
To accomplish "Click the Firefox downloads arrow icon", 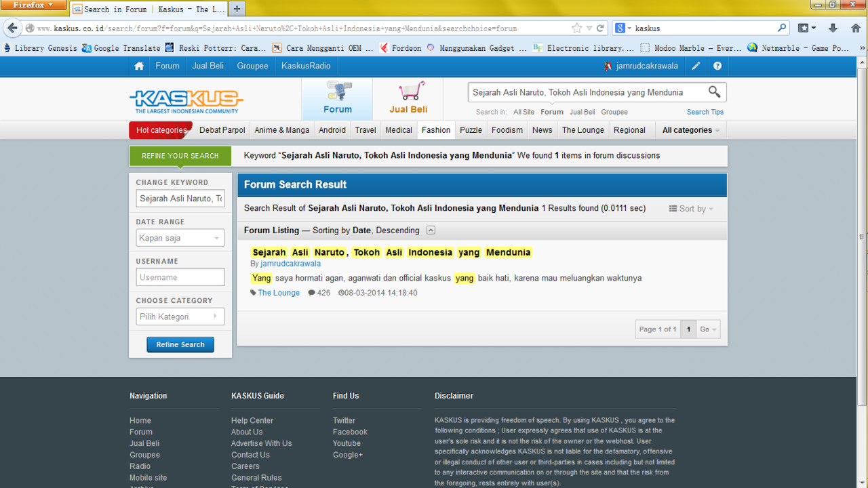I will [x=833, y=28].
